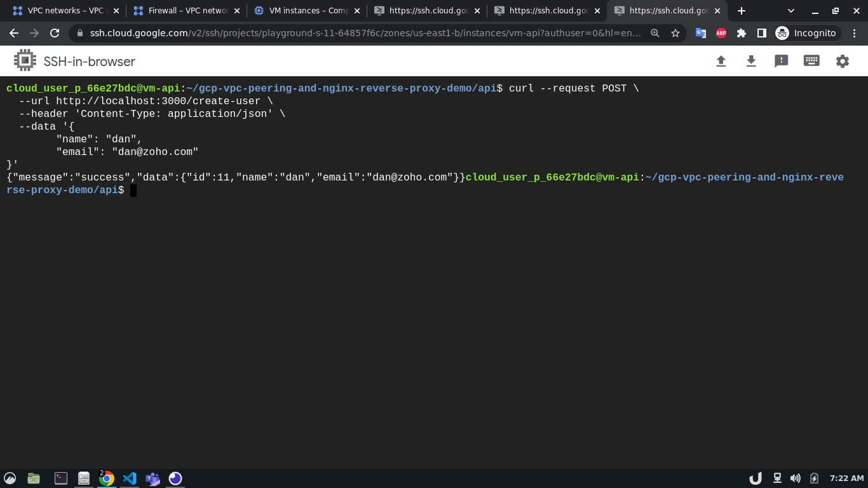Click the 7:22 AM clock
868x488 pixels.
tap(847, 478)
